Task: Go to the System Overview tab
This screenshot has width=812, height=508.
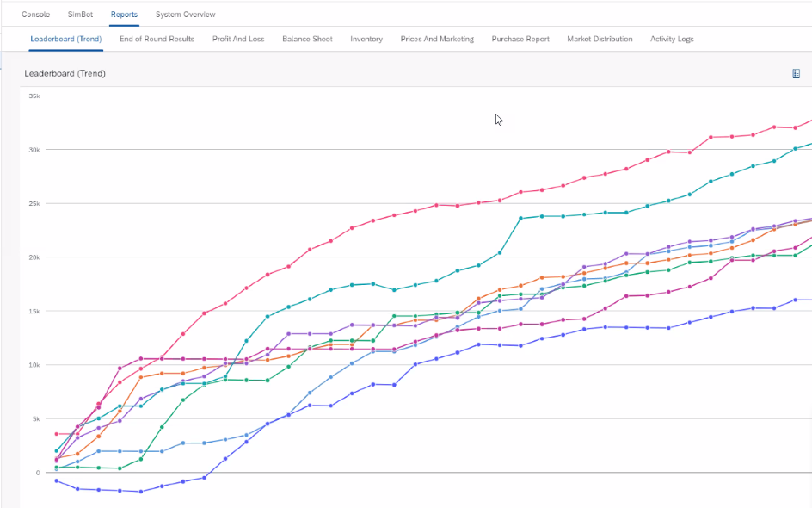Action: tap(185, 15)
